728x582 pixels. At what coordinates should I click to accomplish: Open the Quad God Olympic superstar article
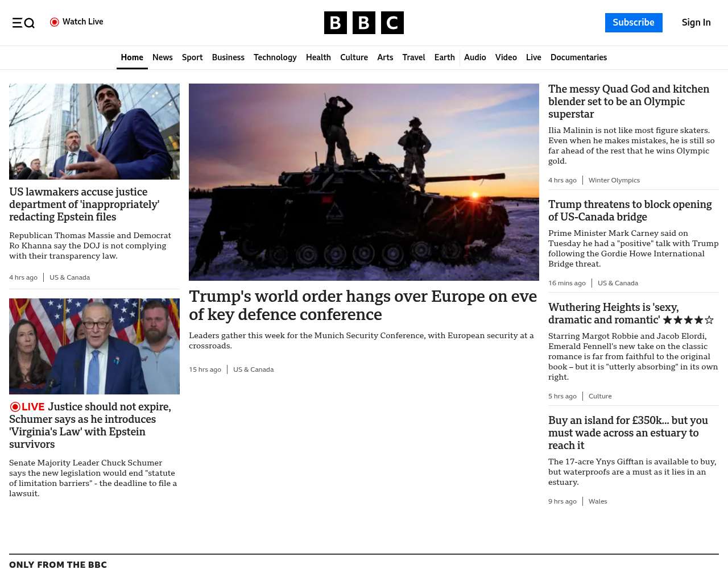pyautogui.click(x=628, y=101)
